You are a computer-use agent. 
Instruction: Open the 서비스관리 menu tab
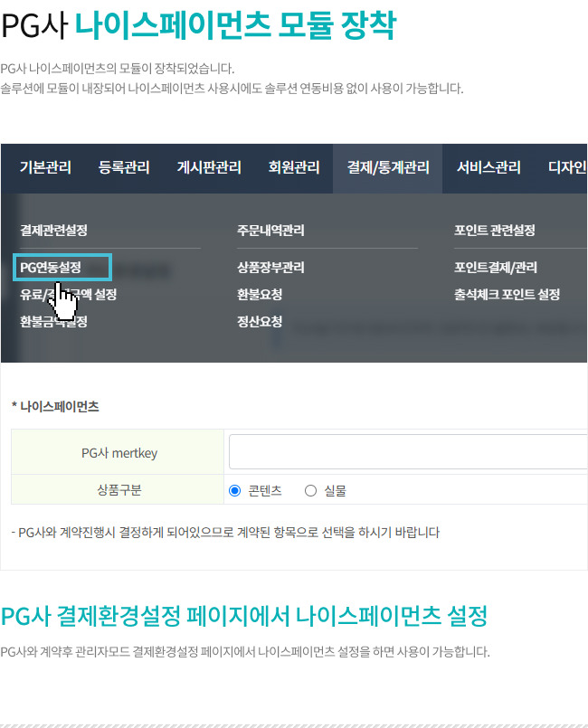click(x=488, y=167)
